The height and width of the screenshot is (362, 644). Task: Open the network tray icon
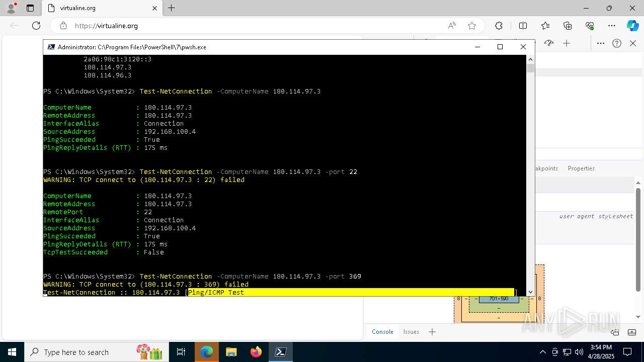567,352
